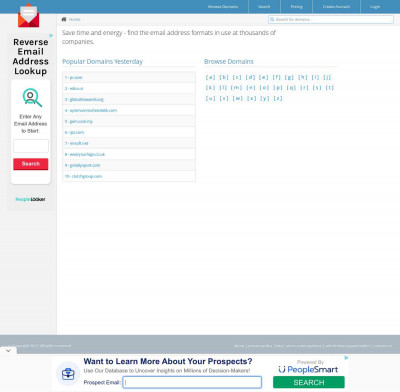This screenshot has width=400, height=392.
Task: Browse domains starting with [d]
Action: (250, 77)
